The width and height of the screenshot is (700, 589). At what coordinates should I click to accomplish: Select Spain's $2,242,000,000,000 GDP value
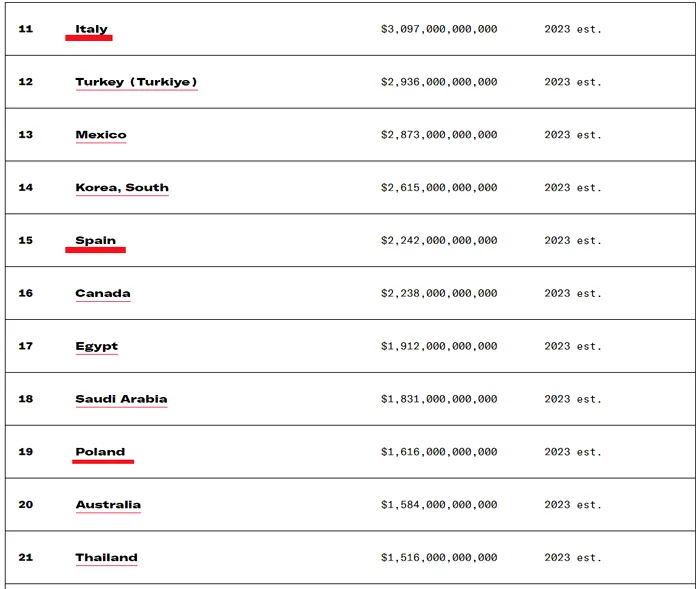[439, 241]
